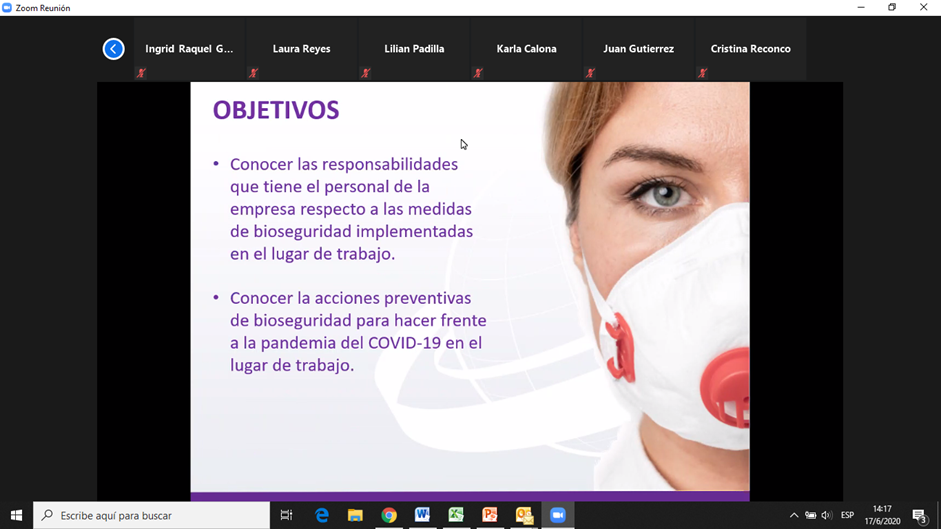Image resolution: width=941 pixels, height=529 pixels.
Task: Select Cristina Reconco participant tile
Action: (x=751, y=49)
